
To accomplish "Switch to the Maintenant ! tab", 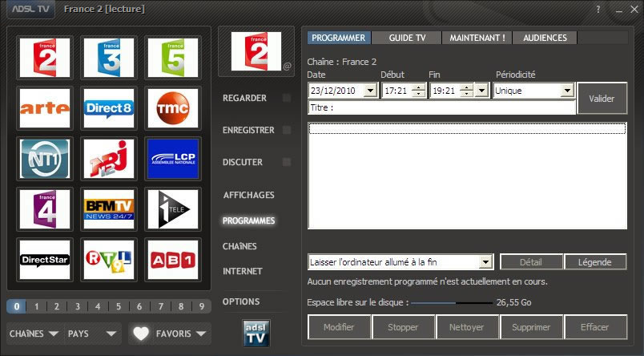I will point(477,38).
